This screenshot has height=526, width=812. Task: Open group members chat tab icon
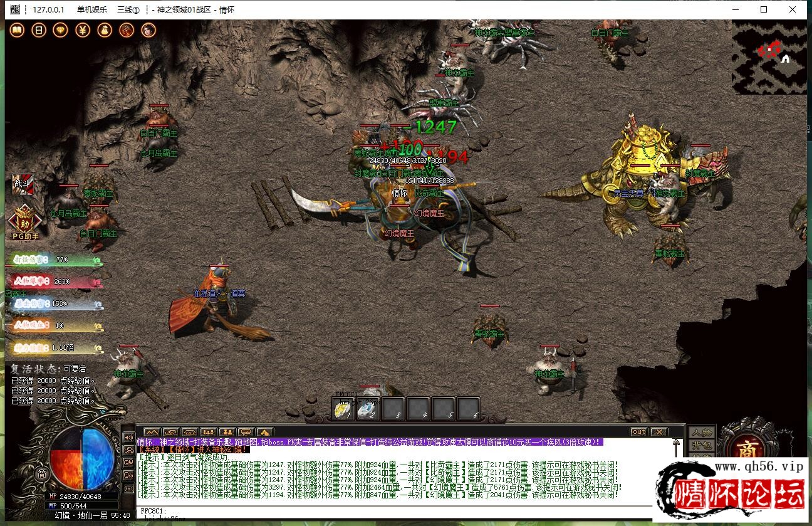[x=208, y=432]
